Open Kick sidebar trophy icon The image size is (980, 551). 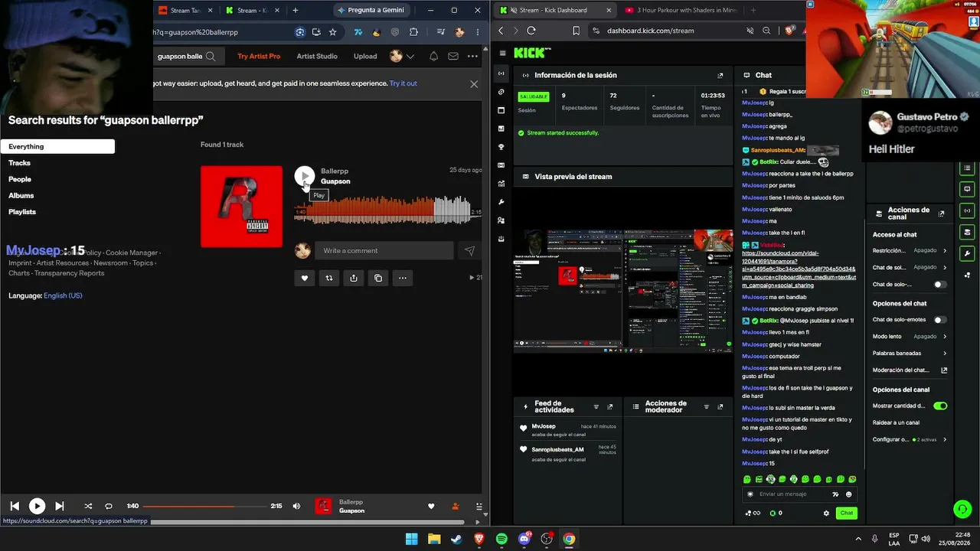(x=501, y=147)
